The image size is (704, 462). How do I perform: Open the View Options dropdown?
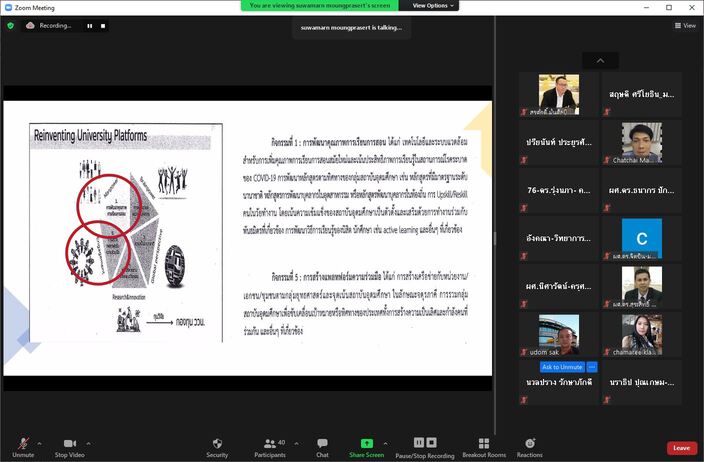[433, 5]
